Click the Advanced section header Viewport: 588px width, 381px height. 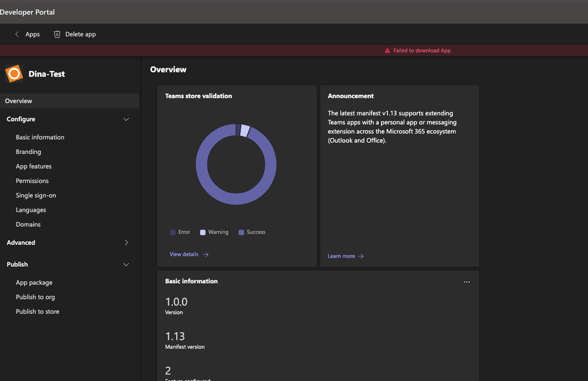pos(21,243)
